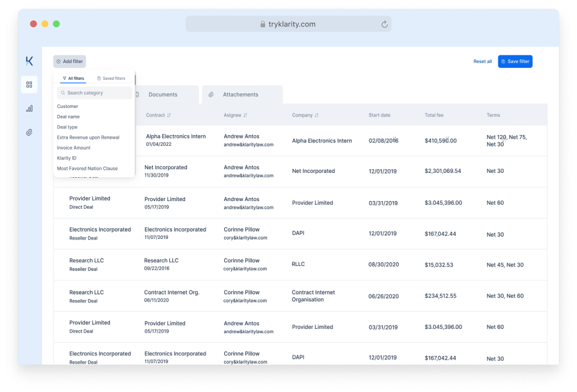Screen dimensions: 577x392
Task: Select the Klarity ID filter category
Action: pos(66,158)
